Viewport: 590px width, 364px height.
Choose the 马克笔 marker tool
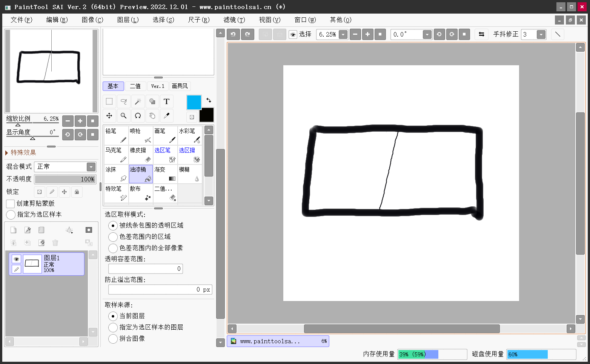116,155
